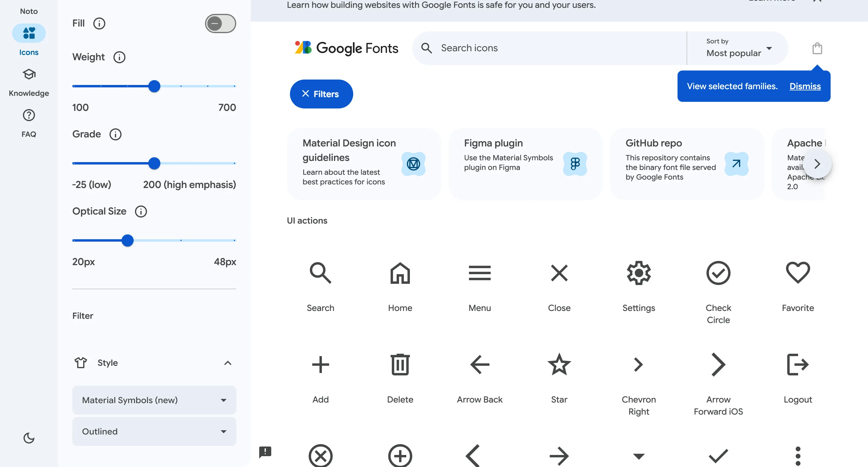Screen dimensions: 868x467
Task: Toggle dark mode with the moon icon
Action: 29,438
